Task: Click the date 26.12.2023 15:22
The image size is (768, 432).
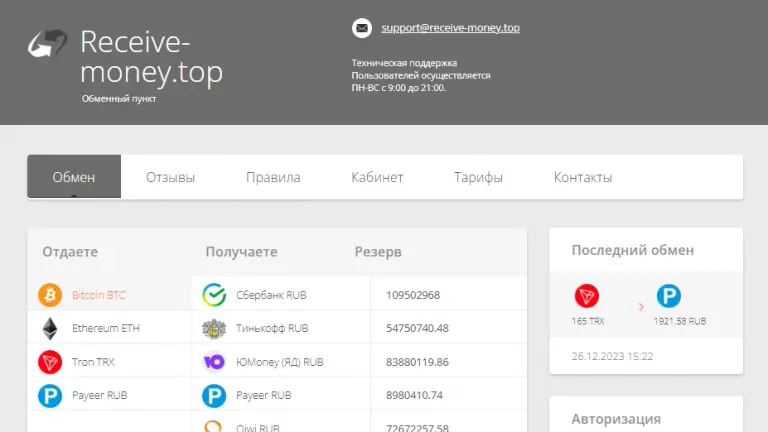Action: [x=612, y=356]
